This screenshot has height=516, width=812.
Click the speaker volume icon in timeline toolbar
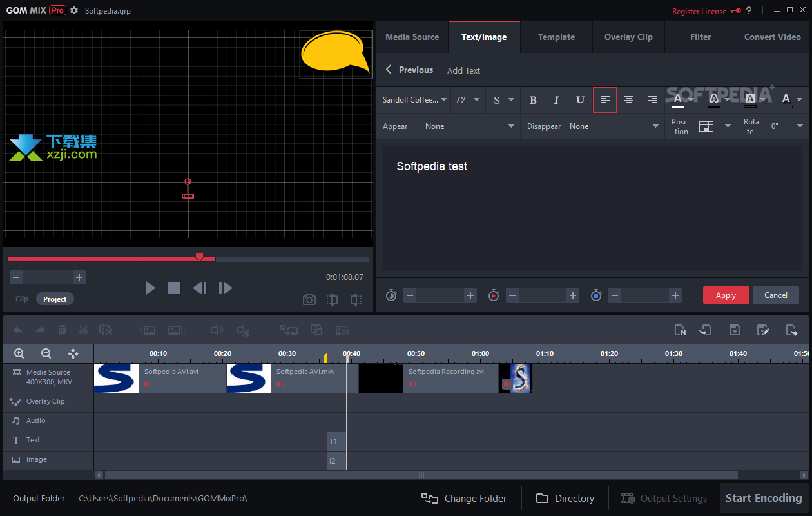pyautogui.click(x=217, y=330)
